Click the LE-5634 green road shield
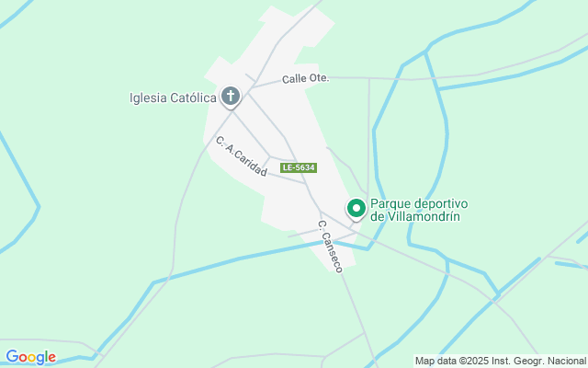Viewport: 588px width, 368px height. point(299,167)
